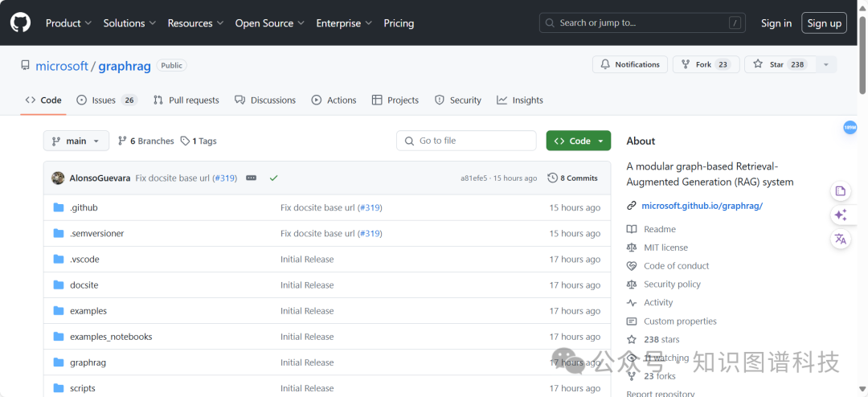Click the commit ellipsis expand icon
This screenshot has height=397, width=868.
(251, 178)
